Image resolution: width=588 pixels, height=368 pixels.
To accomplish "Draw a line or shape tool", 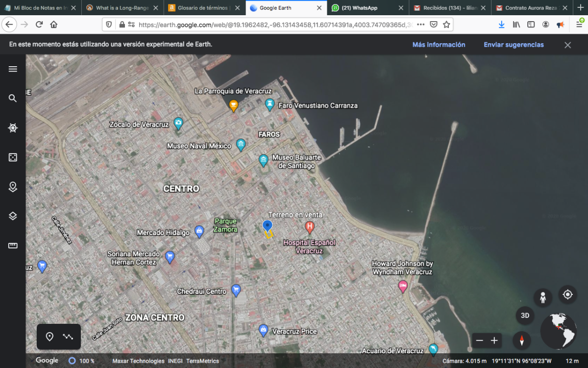I will [68, 337].
